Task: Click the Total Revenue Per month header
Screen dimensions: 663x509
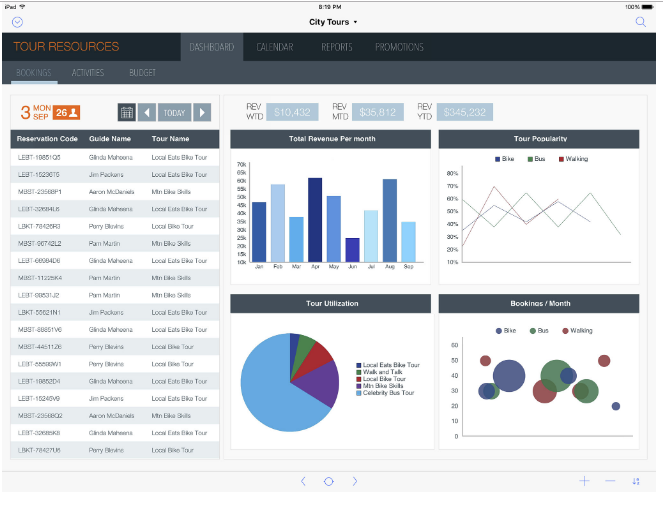Action: [x=331, y=139]
